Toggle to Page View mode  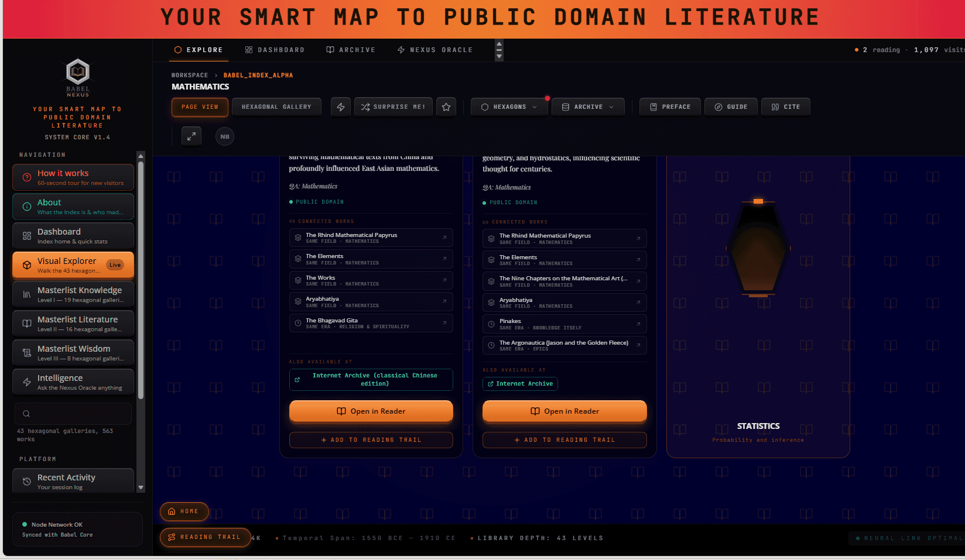(200, 107)
